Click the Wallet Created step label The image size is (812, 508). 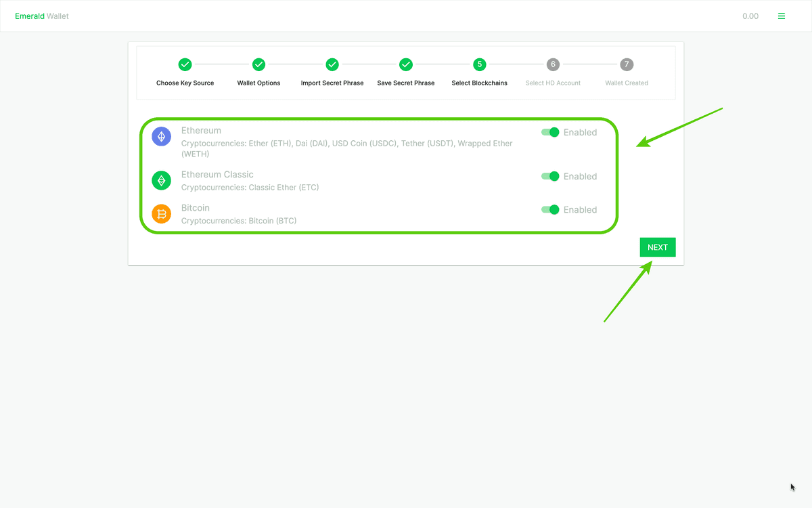626,83
